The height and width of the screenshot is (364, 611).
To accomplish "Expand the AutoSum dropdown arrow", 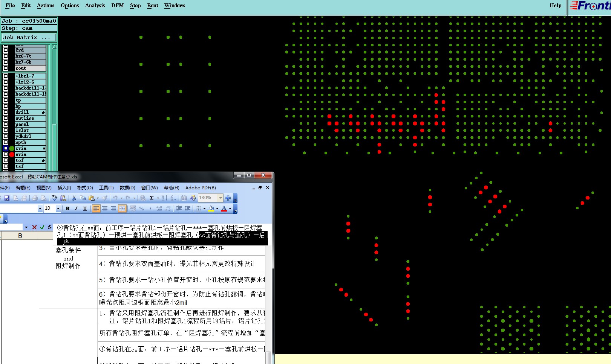I will (x=158, y=198).
